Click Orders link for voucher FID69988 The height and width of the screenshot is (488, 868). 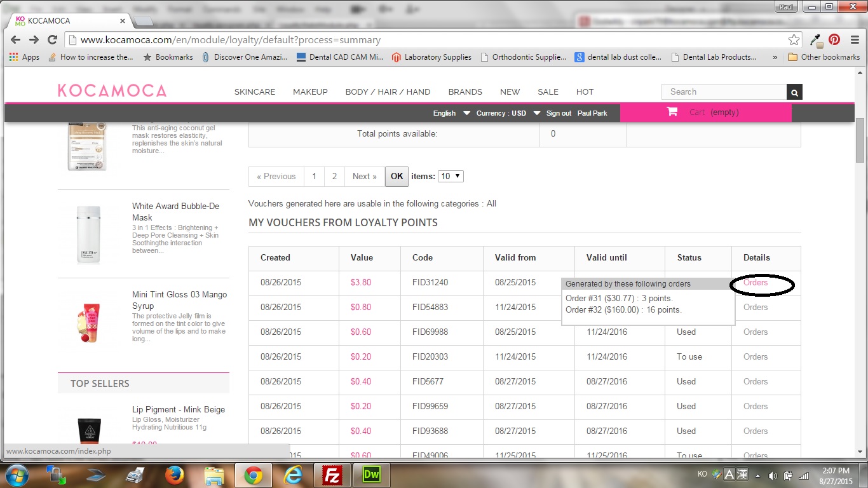[x=756, y=332]
